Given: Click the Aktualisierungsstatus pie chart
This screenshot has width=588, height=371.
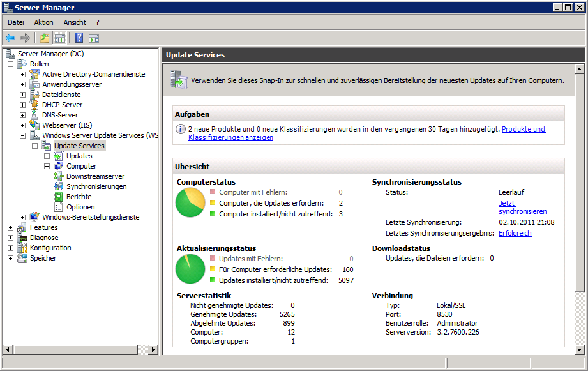Looking at the screenshot, I should click(190, 269).
